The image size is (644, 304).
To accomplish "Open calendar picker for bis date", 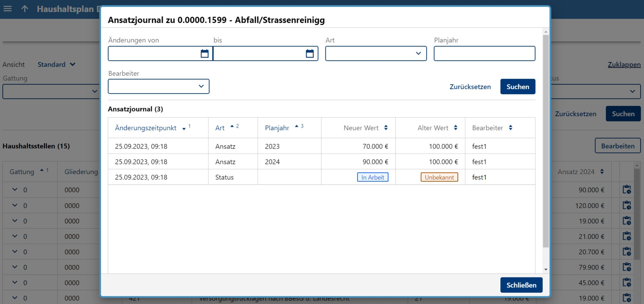I will 309,54.
